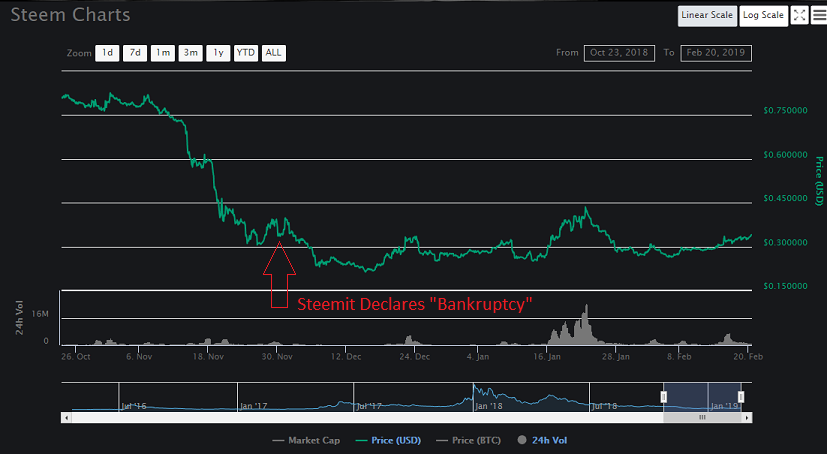Set zoom to 3m
Image resolution: width=827 pixels, height=454 pixels.
click(x=190, y=53)
